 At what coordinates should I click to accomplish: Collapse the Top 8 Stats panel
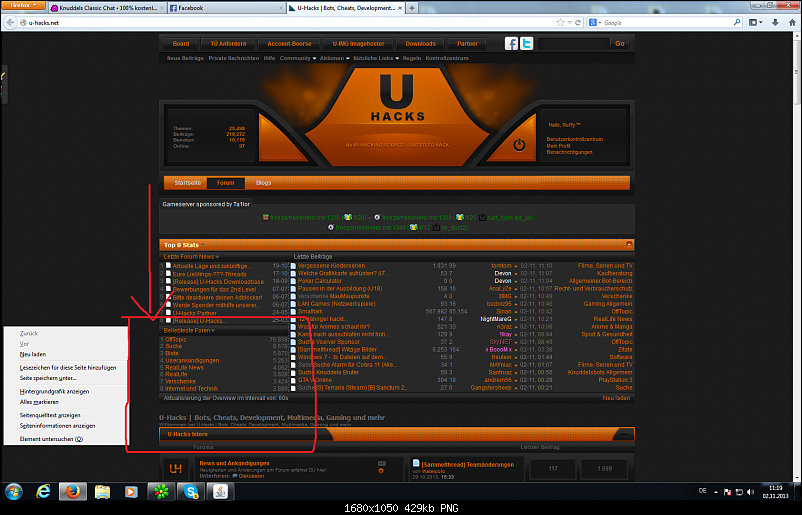629,244
